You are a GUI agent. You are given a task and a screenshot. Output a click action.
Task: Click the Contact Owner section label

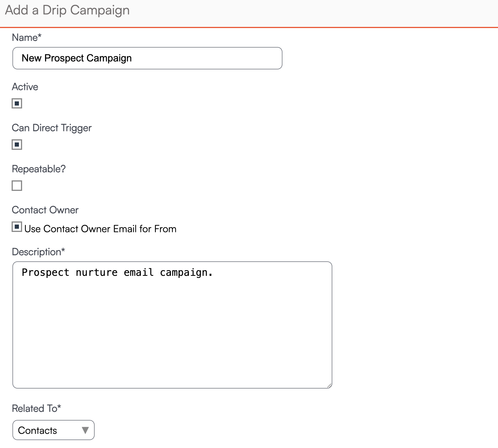[x=45, y=210]
